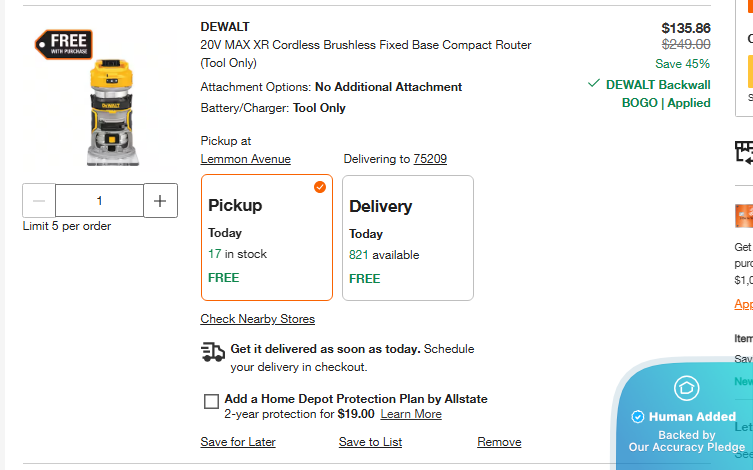Click the delivery truck icon
The width and height of the screenshot is (753, 470).
tap(212, 351)
